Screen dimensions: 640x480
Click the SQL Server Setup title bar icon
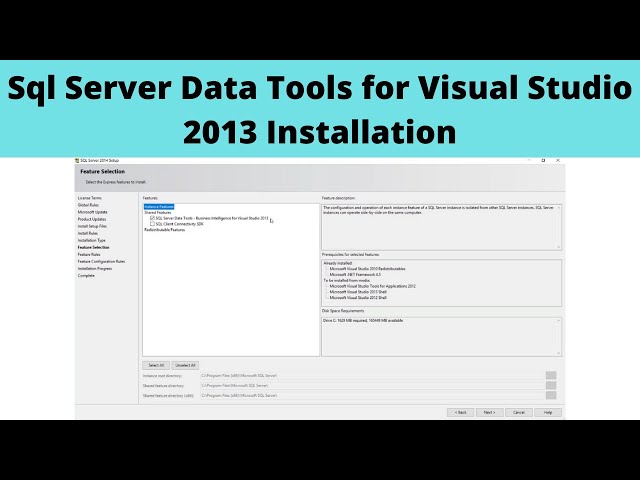pyautogui.click(x=77, y=160)
